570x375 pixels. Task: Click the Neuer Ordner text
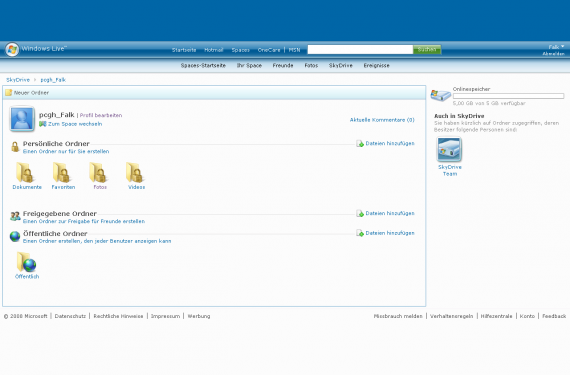pos(31,93)
